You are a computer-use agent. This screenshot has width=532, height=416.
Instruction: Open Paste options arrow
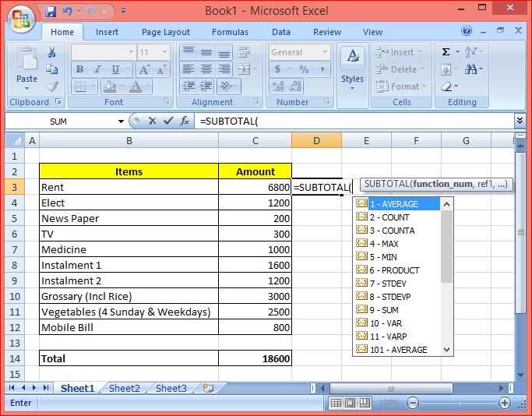point(26,89)
